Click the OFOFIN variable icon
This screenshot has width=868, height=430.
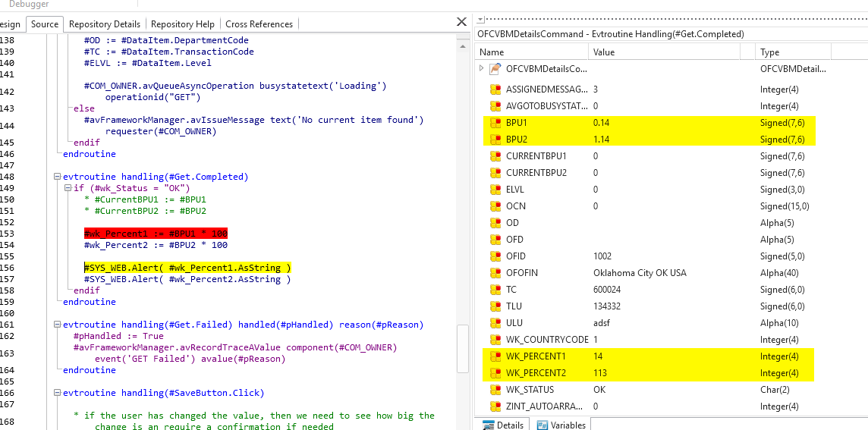[495, 273]
